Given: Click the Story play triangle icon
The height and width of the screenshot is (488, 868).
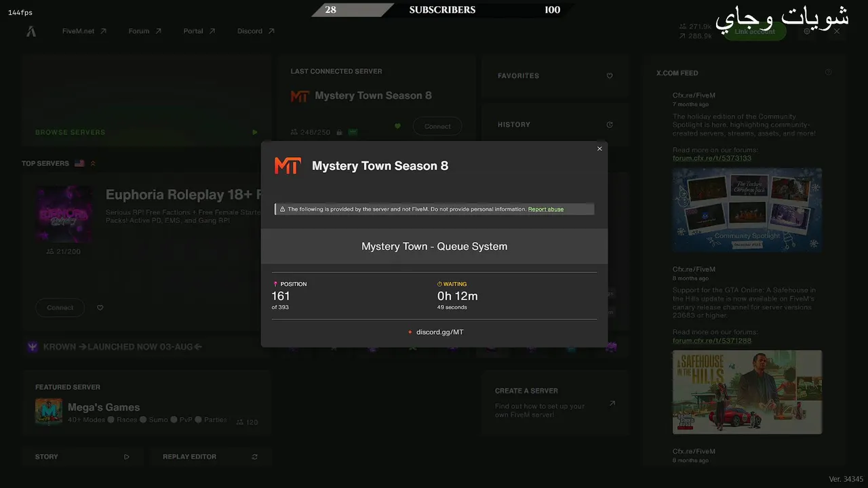Looking at the screenshot, I should click(x=127, y=457).
